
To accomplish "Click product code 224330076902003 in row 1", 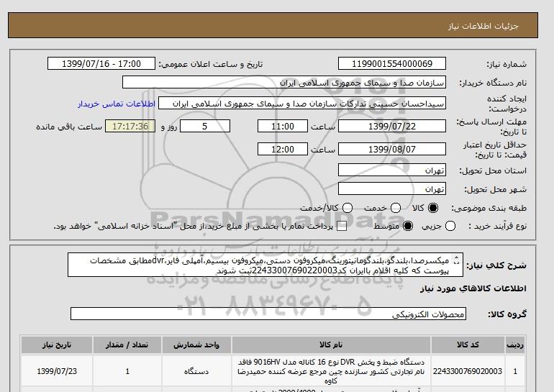I will [468, 371].
